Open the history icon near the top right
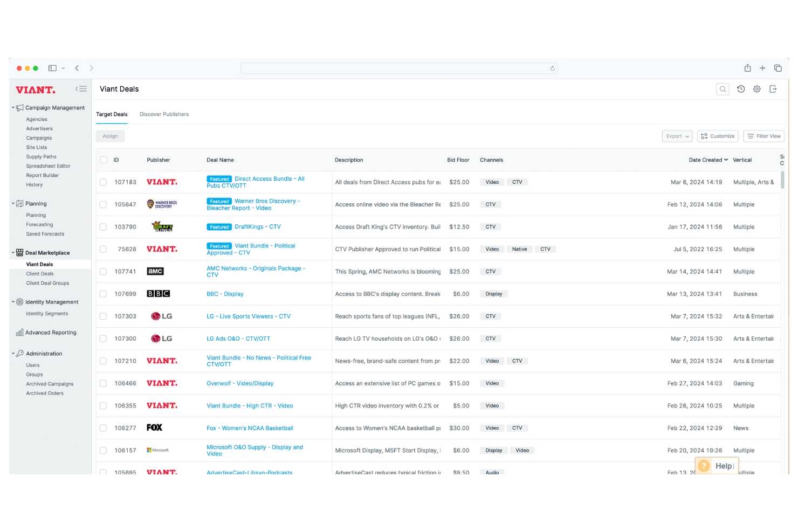The image size is (798, 532). click(x=740, y=89)
